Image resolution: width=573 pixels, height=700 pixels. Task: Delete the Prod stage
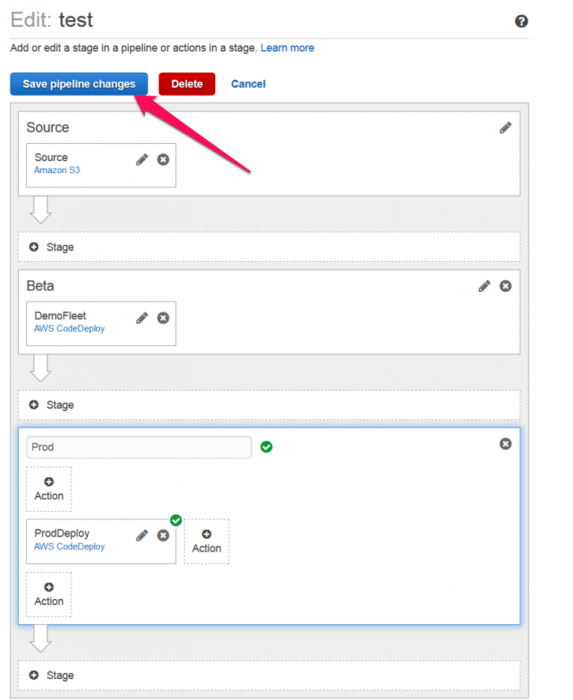coord(505,444)
